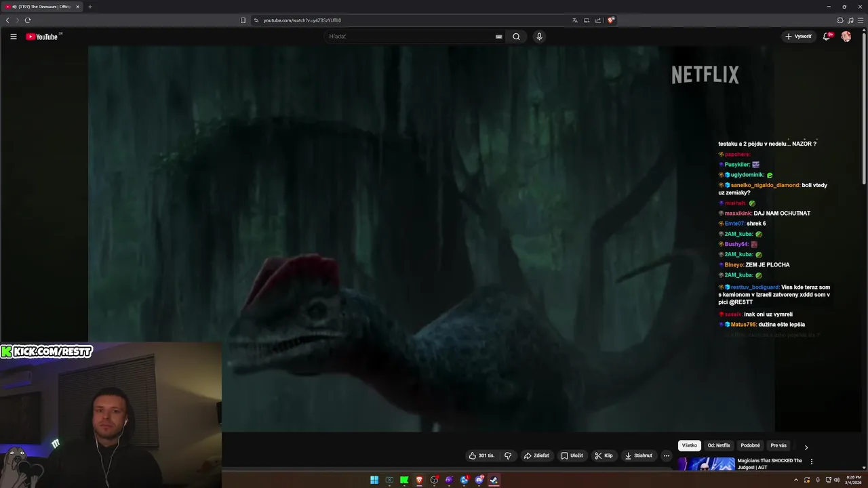Click the share page icon in address bar
The height and width of the screenshot is (488, 868).
(x=598, y=20)
